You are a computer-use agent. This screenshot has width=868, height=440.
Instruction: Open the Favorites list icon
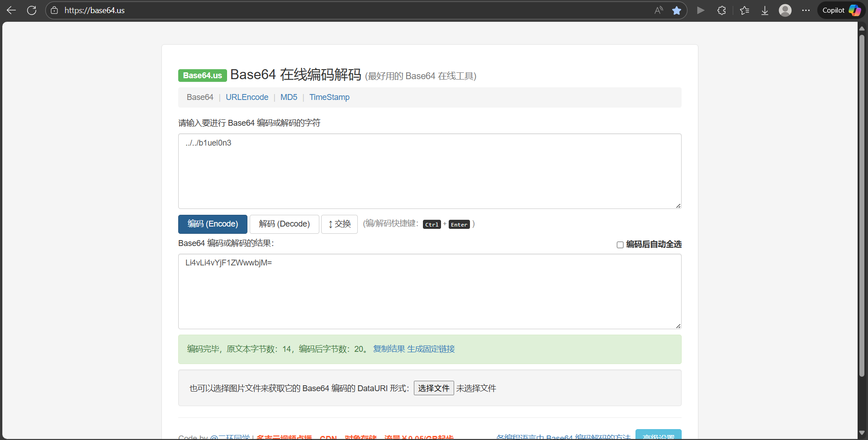coord(745,10)
